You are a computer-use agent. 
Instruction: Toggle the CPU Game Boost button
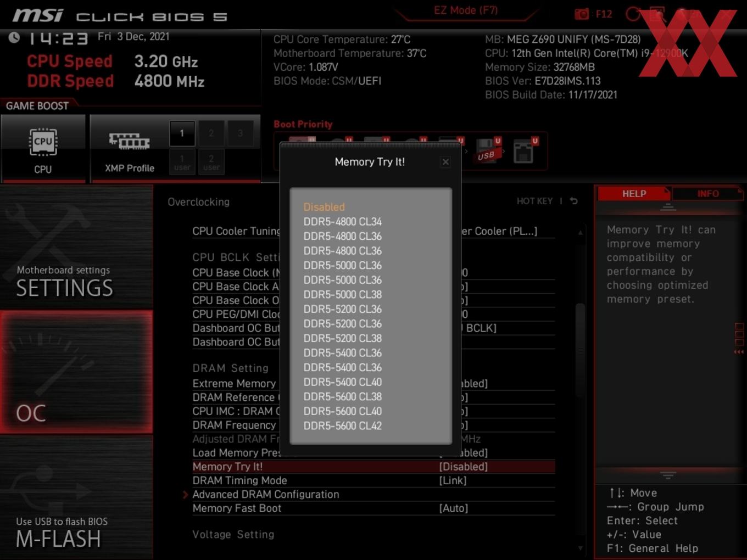click(x=43, y=148)
